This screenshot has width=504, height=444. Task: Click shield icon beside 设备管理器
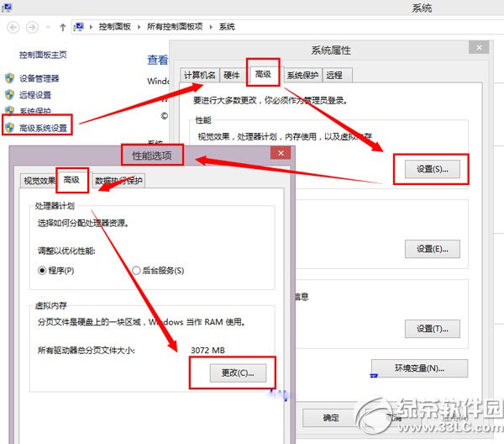(9, 78)
